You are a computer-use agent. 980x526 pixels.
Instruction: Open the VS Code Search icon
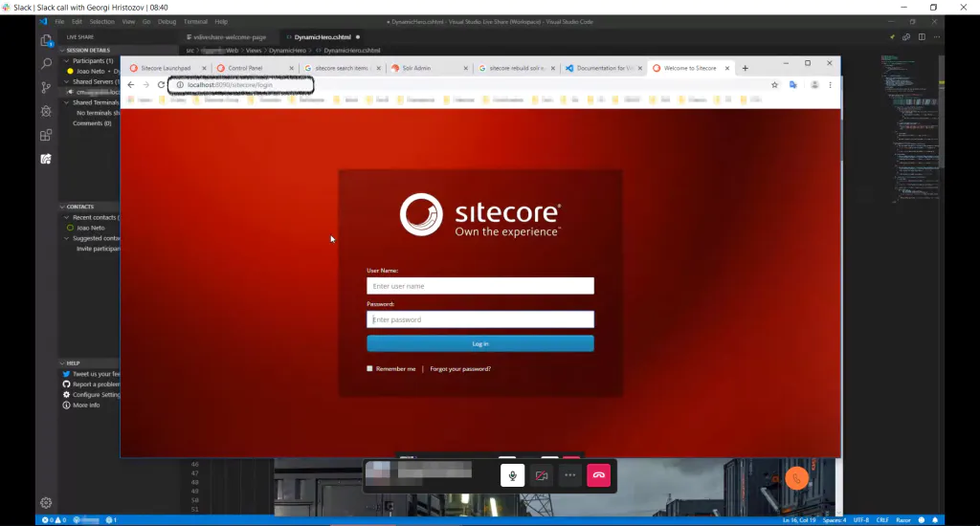(x=46, y=63)
